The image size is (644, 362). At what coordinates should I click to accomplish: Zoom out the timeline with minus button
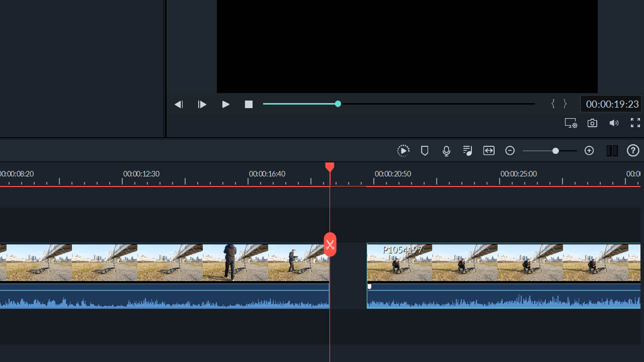tap(510, 151)
